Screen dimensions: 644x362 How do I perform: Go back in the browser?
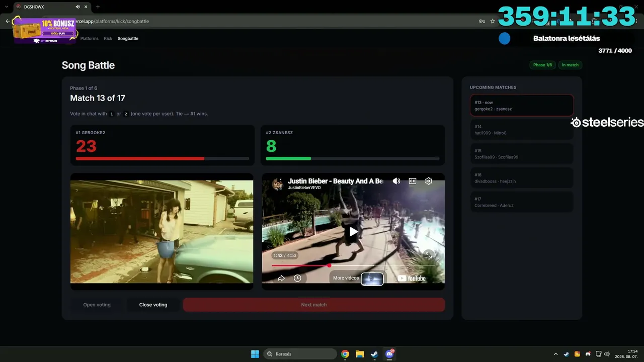pyautogui.click(x=7, y=21)
